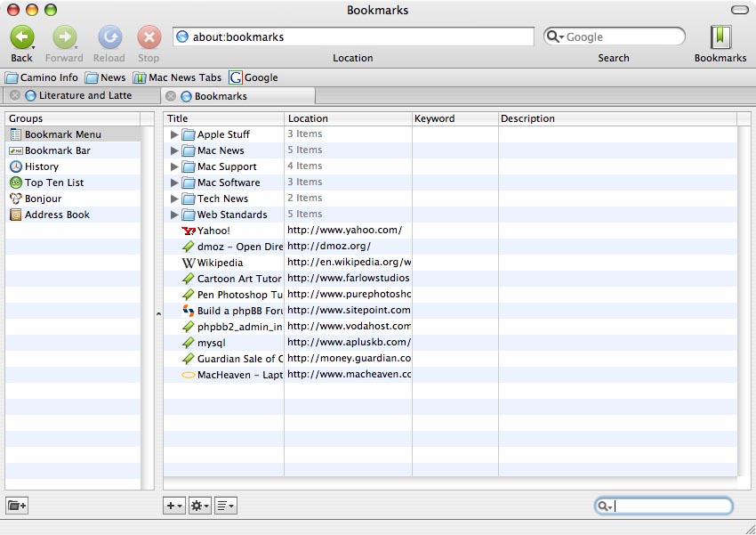Open the News bookmark bar folder

click(x=105, y=77)
